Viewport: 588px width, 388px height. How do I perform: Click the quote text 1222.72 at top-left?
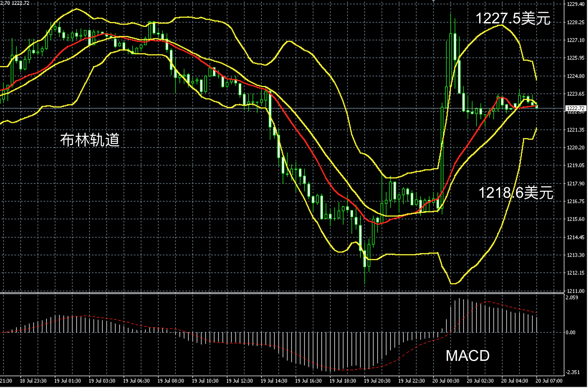click(x=21, y=3)
